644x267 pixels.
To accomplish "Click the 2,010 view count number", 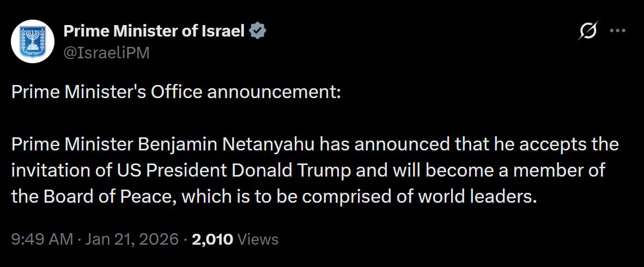I will (213, 239).
